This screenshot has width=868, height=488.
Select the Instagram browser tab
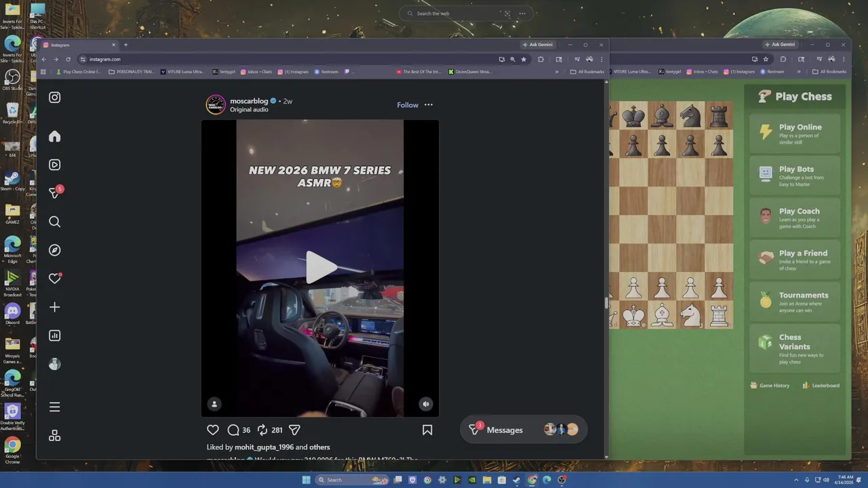(x=78, y=45)
